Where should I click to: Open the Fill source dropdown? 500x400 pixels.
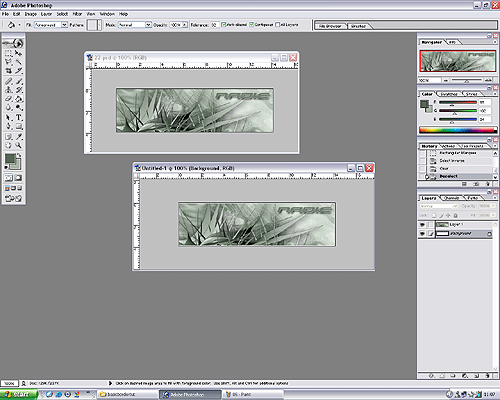64,25
